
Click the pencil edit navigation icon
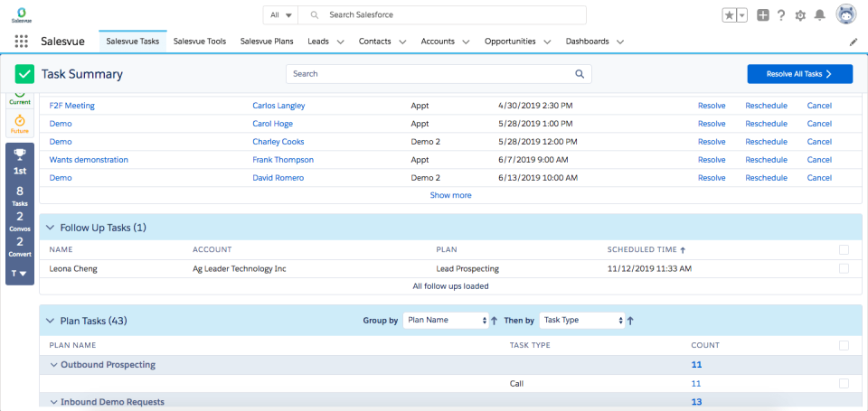tap(853, 42)
